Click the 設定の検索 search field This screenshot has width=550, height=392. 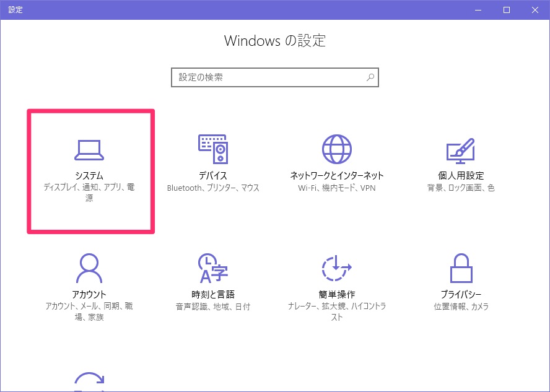click(275, 77)
